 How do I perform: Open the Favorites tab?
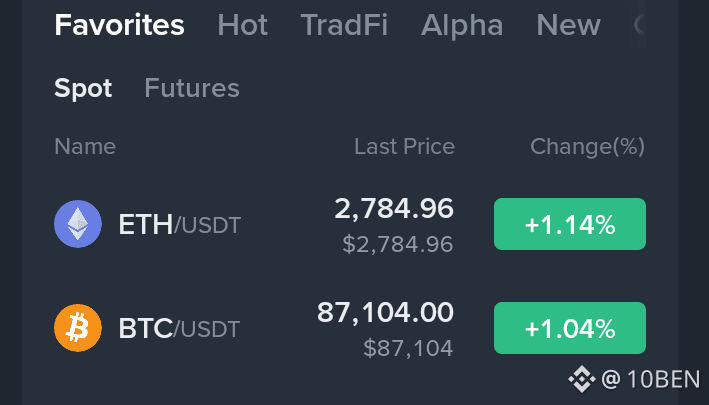point(119,25)
